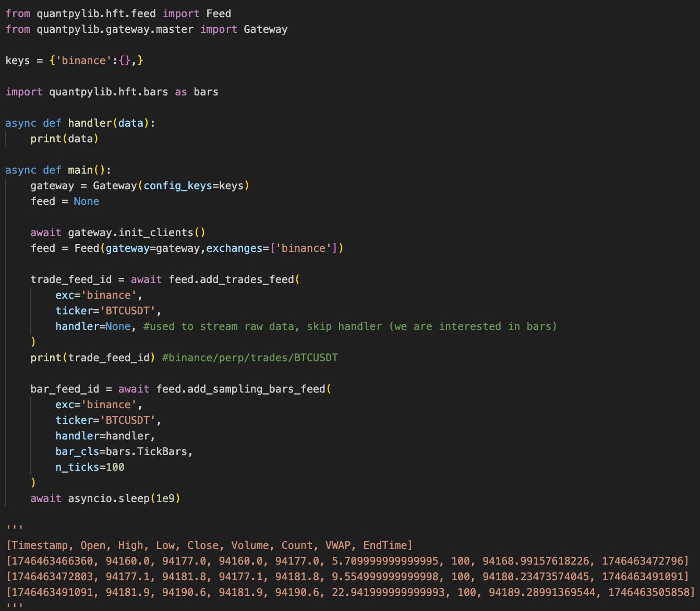Viewport: 700px width, 611px height.
Task: Click 'add_trades_feed' method name
Action: pos(247,279)
